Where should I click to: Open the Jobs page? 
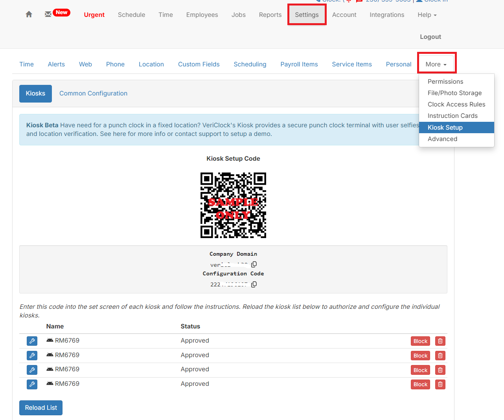pyautogui.click(x=239, y=15)
